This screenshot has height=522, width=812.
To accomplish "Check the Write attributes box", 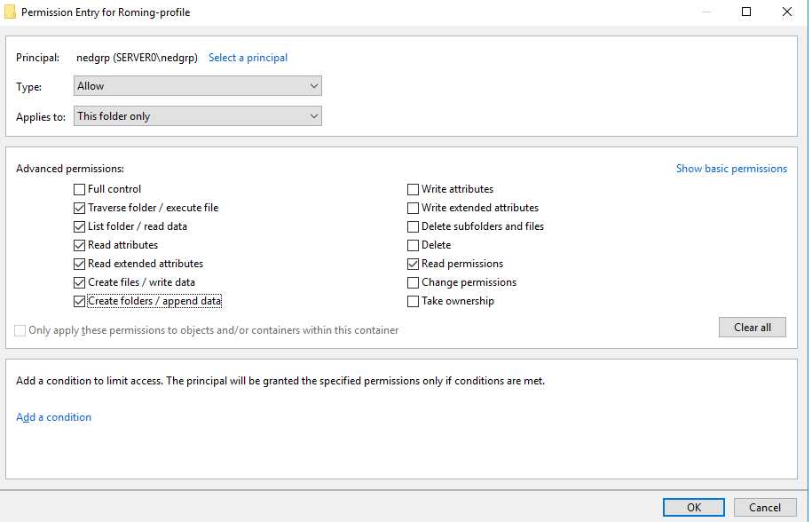I will tap(414, 189).
